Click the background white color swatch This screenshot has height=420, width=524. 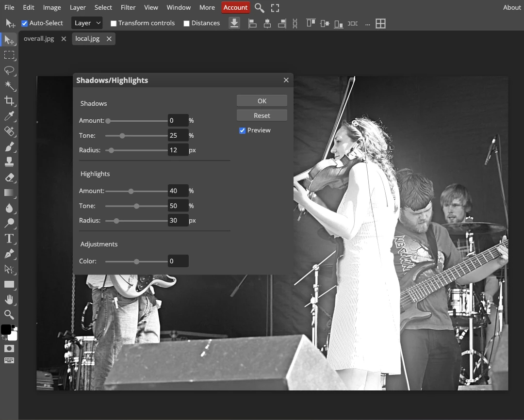[14, 337]
